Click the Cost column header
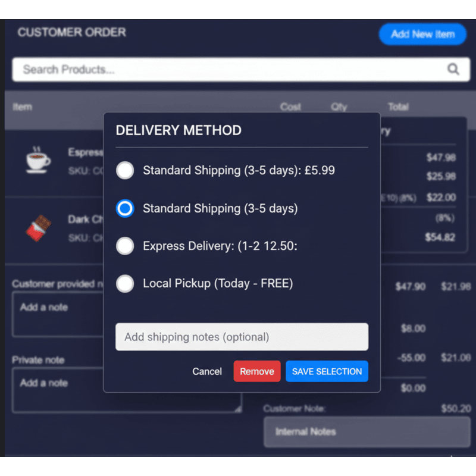This screenshot has height=476, width=476. pos(290,107)
